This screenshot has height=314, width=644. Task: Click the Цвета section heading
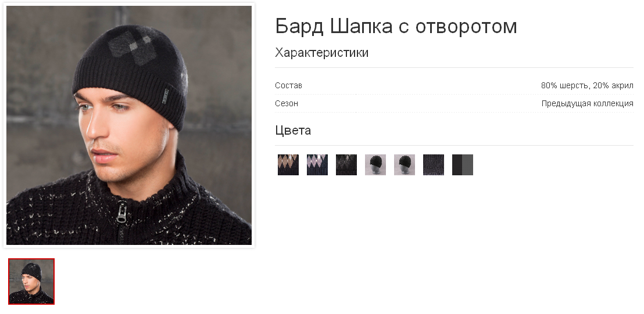tap(293, 131)
